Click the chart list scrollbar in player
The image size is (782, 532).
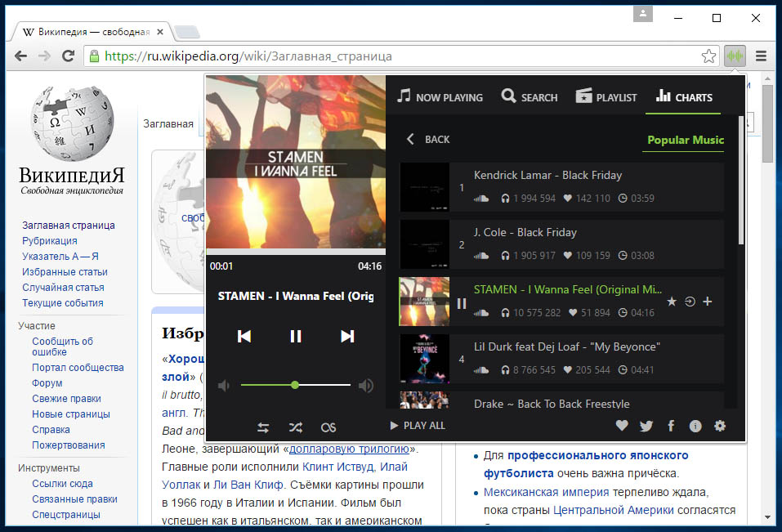tap(740, 180)
